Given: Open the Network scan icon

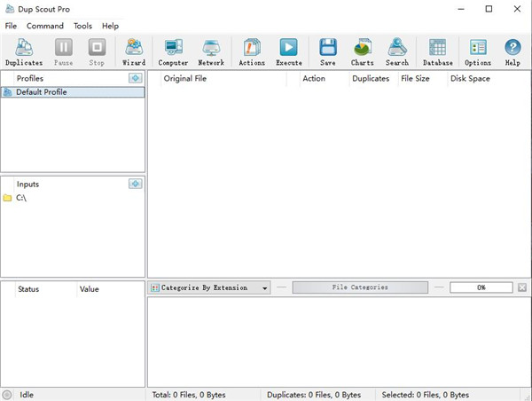Looking at the screenshot, I should [211, 51].
